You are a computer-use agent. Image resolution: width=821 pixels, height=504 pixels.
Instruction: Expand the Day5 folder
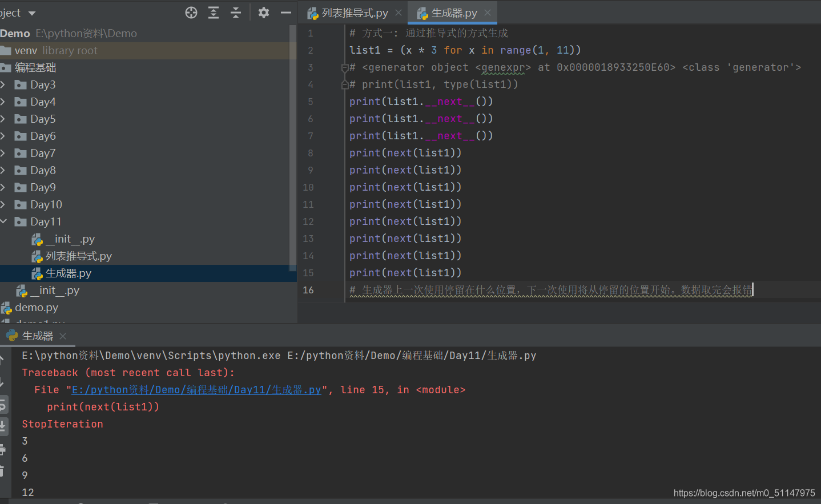3,119
